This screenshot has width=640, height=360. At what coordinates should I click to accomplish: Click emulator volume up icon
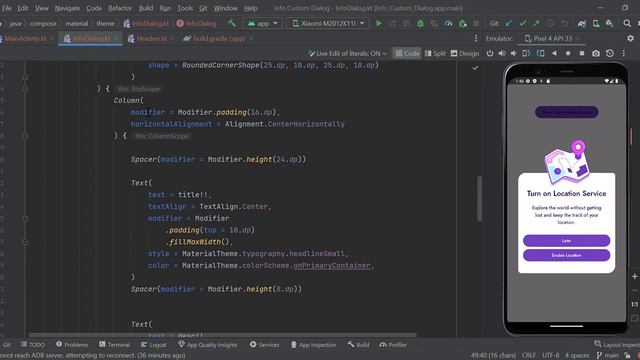502,53
